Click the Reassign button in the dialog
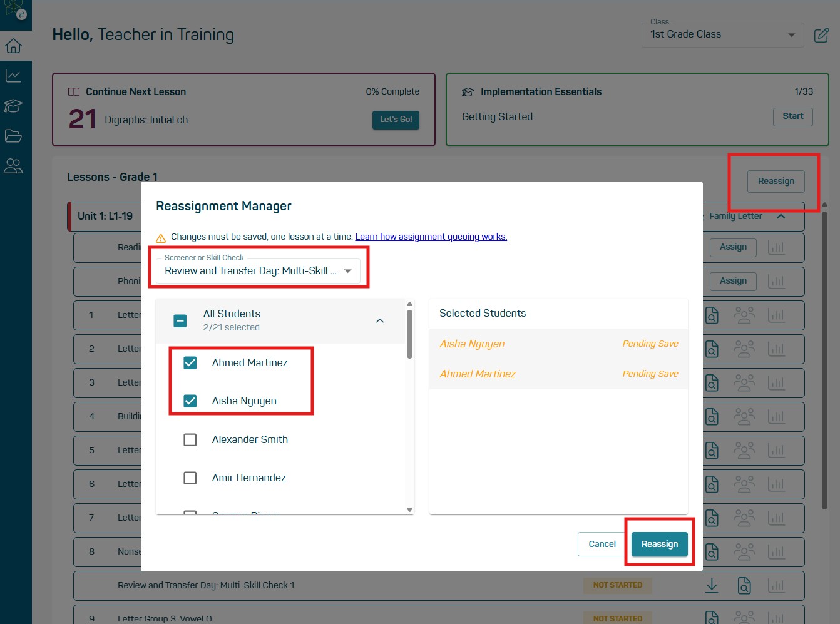This screenshot has height=624, width=840. click(x=660, y=544)
